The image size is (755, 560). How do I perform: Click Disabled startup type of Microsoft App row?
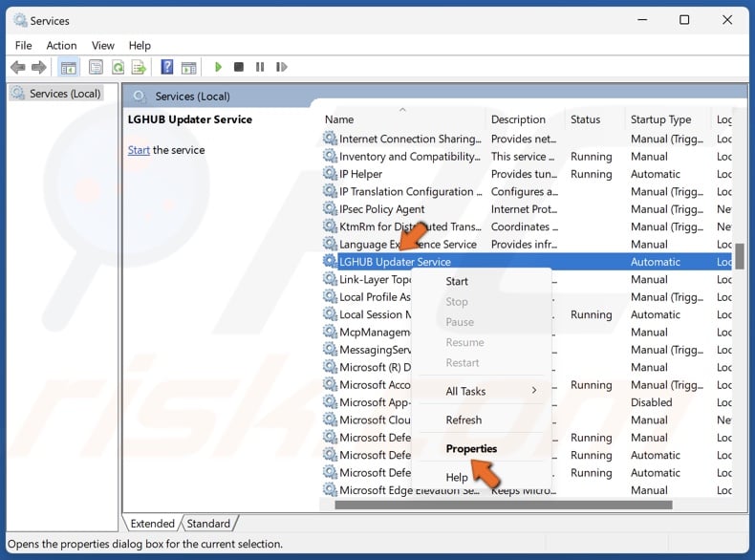coord(652,402)
